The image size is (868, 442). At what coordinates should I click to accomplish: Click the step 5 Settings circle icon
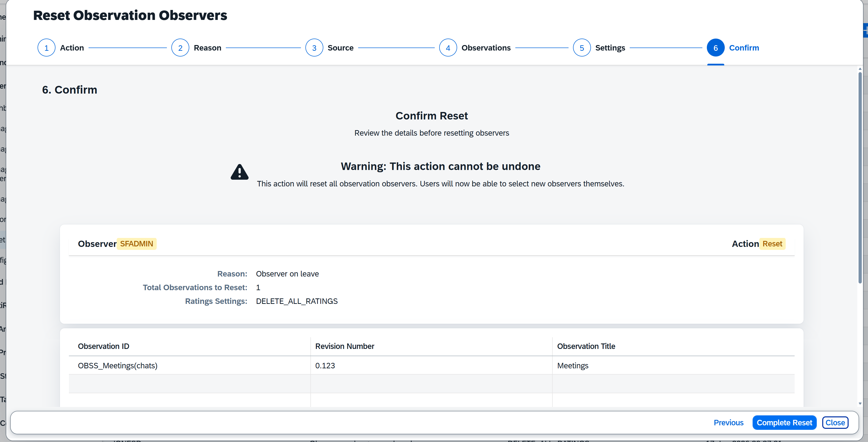pos(581,48)
